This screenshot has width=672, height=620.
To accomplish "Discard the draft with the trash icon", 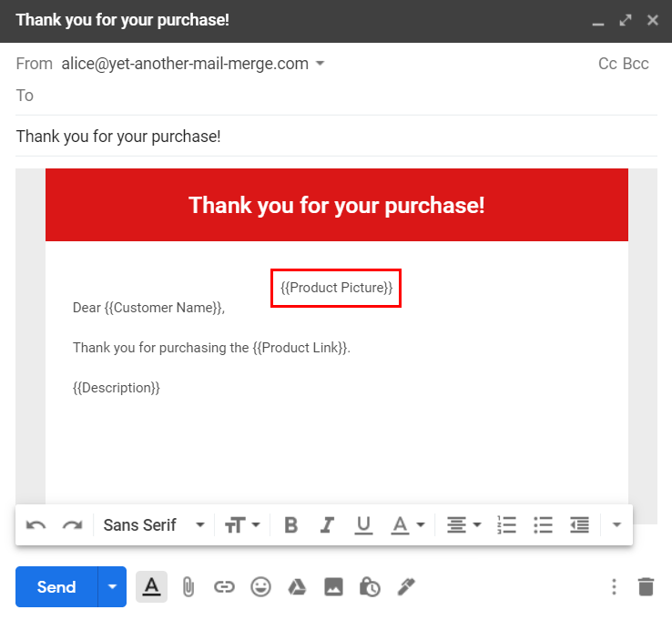I will [646, 587].
